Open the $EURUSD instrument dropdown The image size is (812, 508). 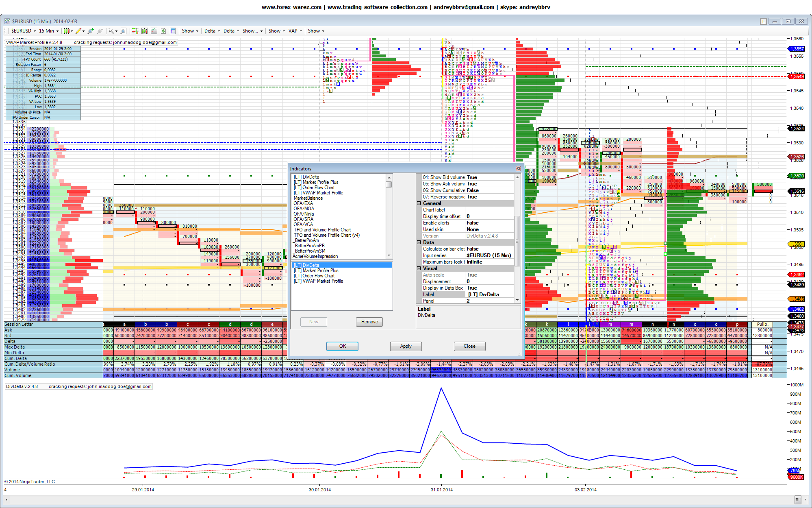point(23,31)
